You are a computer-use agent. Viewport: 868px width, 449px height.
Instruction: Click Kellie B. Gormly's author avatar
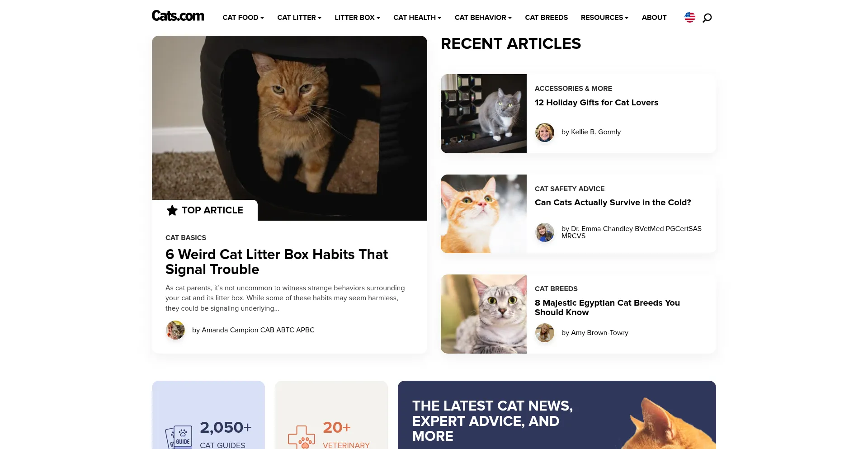[x=545, y=132]
